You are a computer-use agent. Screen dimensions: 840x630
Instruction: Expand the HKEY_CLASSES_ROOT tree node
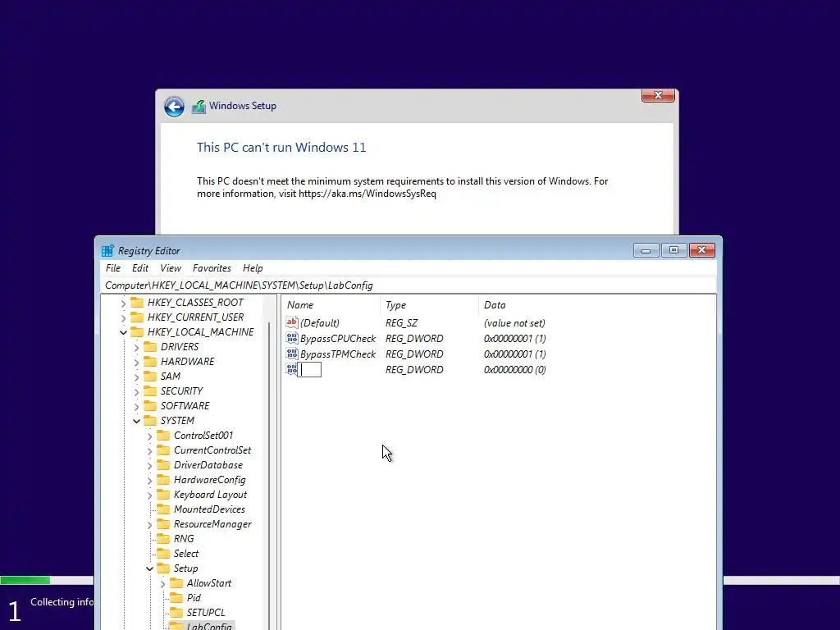123,304
